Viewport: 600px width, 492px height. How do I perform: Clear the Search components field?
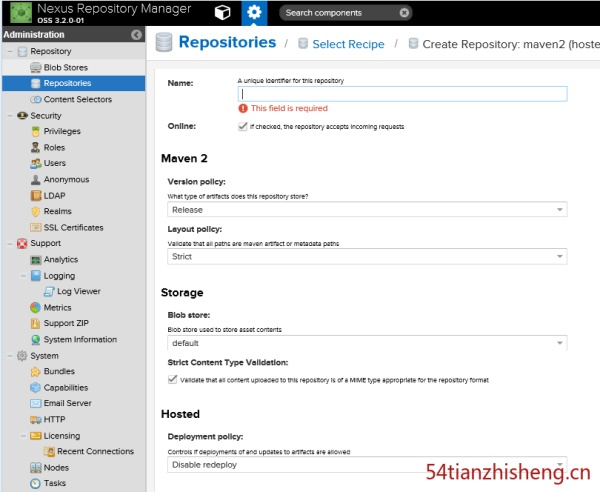pyautogui.click(x=404, y=13)
